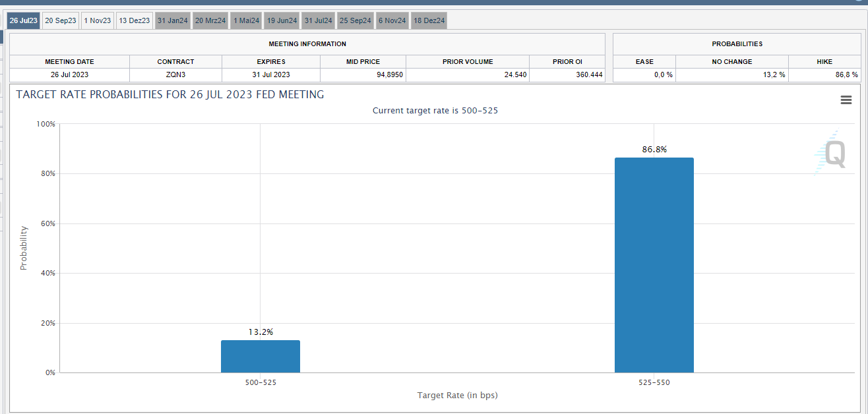Image resolution: width=868 pixels, height=414 pixels.
Task: Click the chart title text
Action: (170, 94)
